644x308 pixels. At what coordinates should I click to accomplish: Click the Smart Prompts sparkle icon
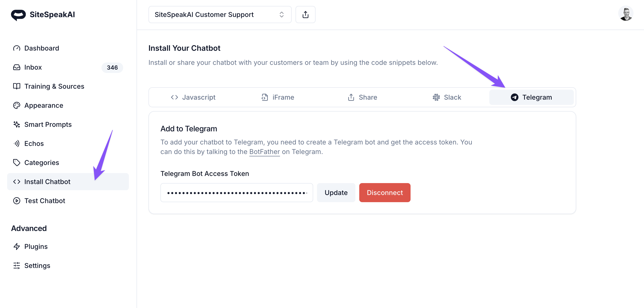click(17, 124)
